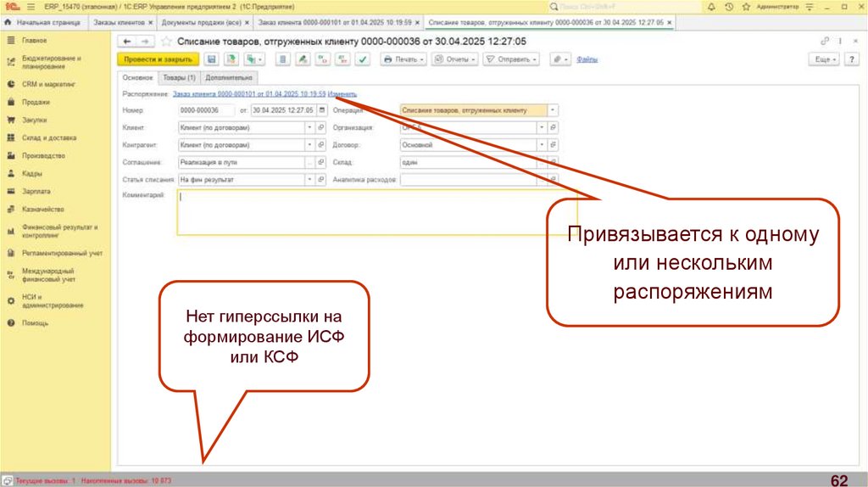Open the Отчеты dropdown menu
This screenshot has width=868, height=487.
455,59
